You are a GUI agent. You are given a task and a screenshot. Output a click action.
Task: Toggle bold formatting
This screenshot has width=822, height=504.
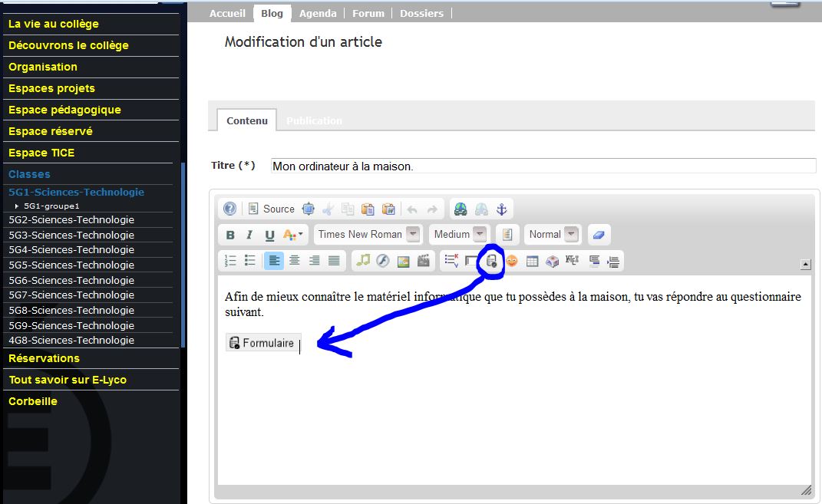coord(230,235)
